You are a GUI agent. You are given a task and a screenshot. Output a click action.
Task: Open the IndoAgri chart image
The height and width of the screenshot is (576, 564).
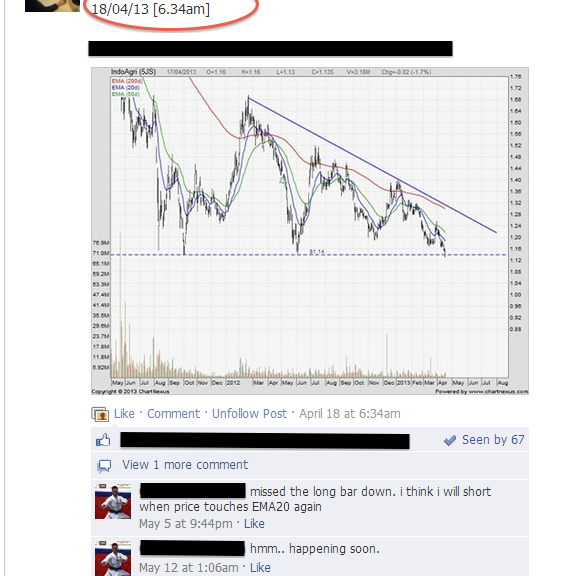pyautogui.click(x=310, y=231)
